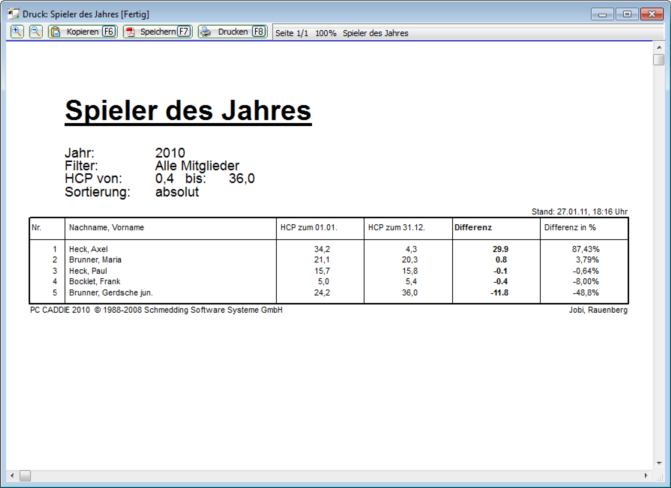Click the end HCP value '36,0' in row 5
Image resolution: width=671 pixels, height=488 pixels.
(x=410, y=293)
